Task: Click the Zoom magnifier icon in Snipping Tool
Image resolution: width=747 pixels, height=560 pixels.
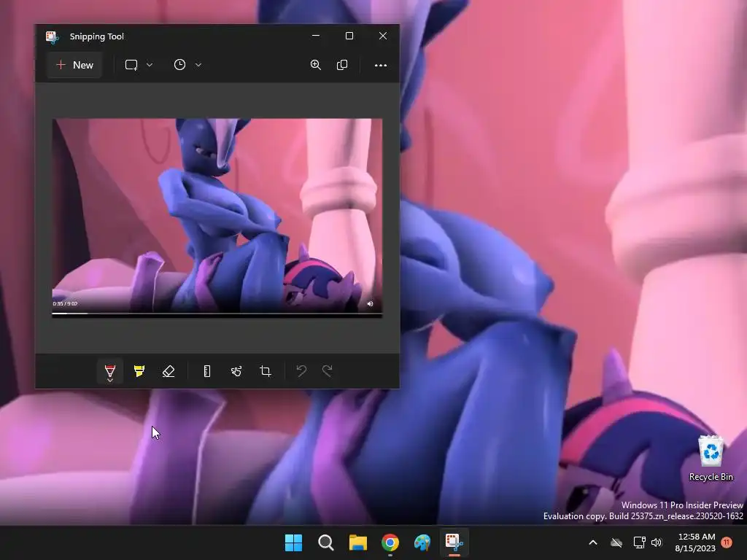Action: 315,65
